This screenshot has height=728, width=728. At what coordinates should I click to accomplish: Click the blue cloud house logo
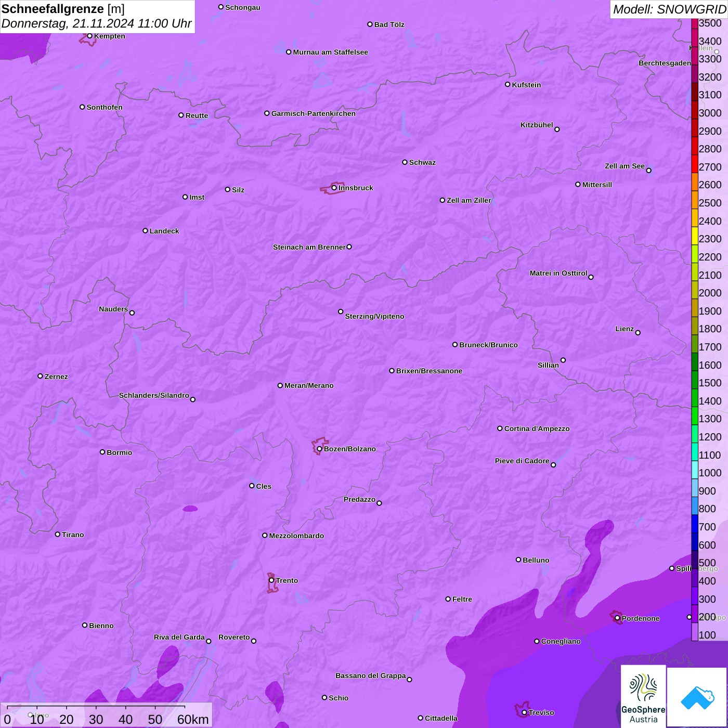pyautogui.click(x=697, y=697)
